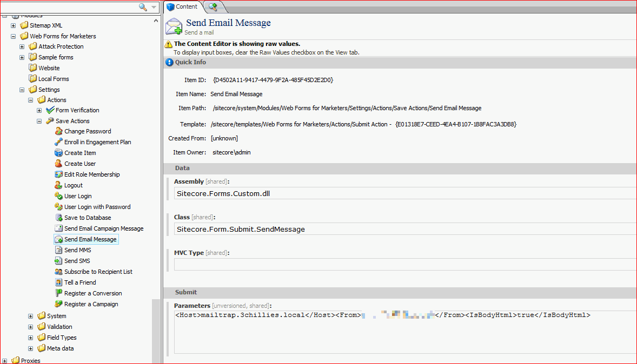
Task: Switch to the Content tab
Action: click(182, 6)
